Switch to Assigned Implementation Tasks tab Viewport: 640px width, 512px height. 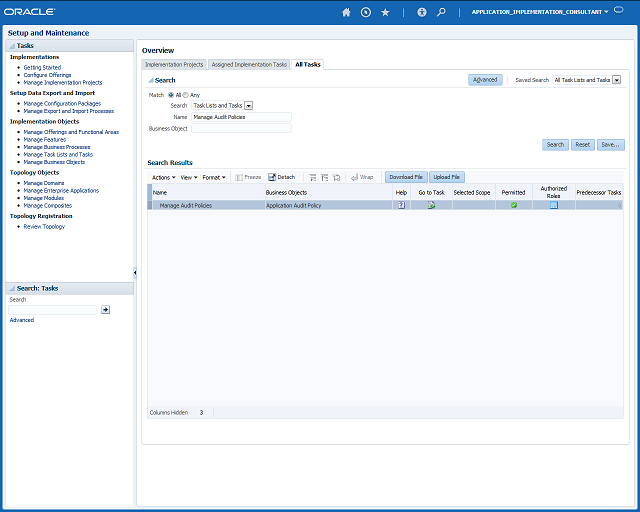click(249, 65)
